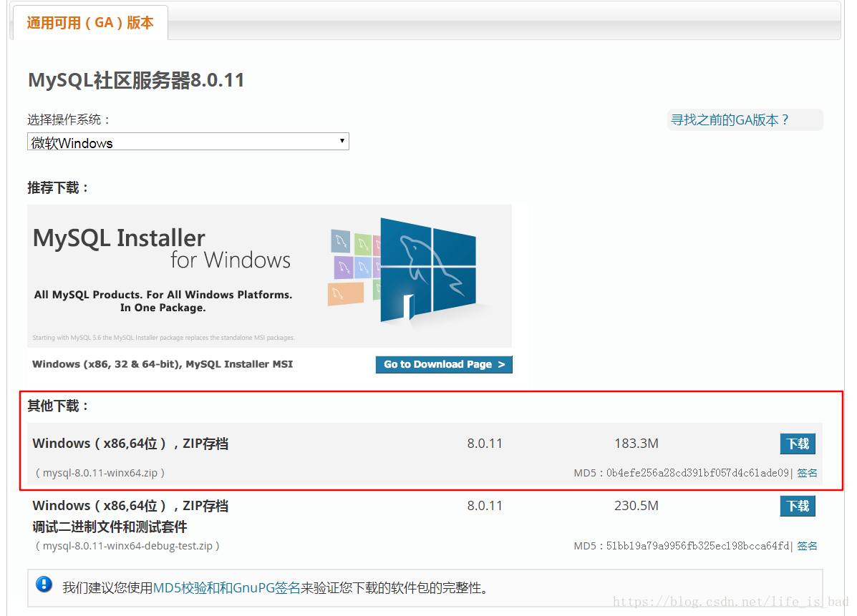
Task: Download mysql-8.0.11-winx64.zip (183.3M)
Action: tap(798, 444)
